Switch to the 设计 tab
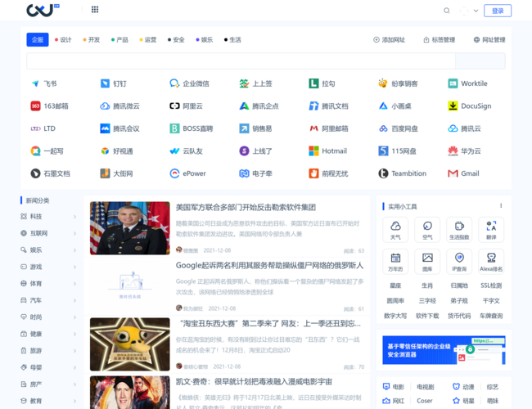Image resolution: width=532 pixels, height=409 pixels. [63, 40]
